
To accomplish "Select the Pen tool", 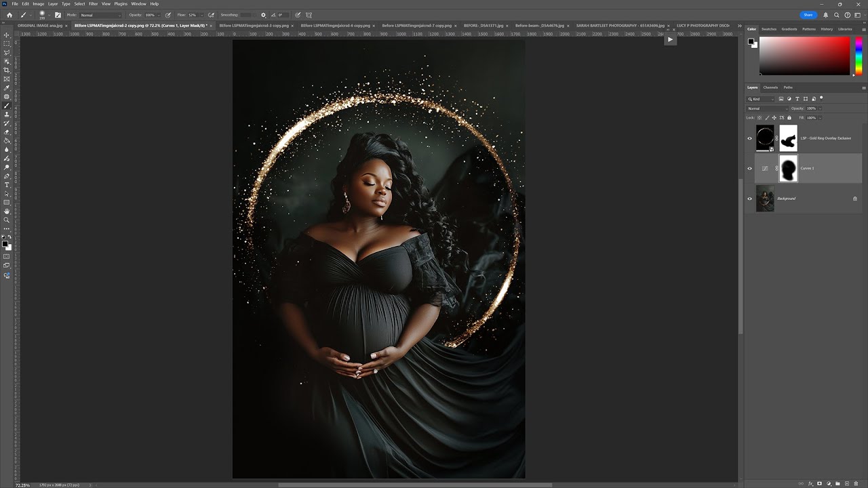I will coord(7,176).
